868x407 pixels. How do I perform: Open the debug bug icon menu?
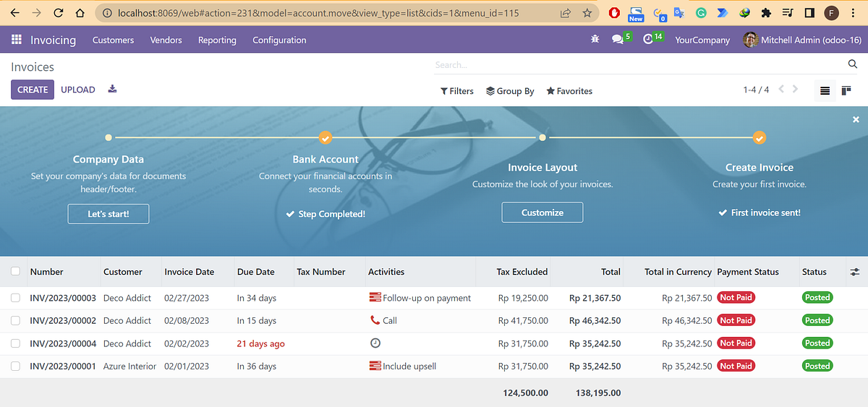tap(595, 40)
